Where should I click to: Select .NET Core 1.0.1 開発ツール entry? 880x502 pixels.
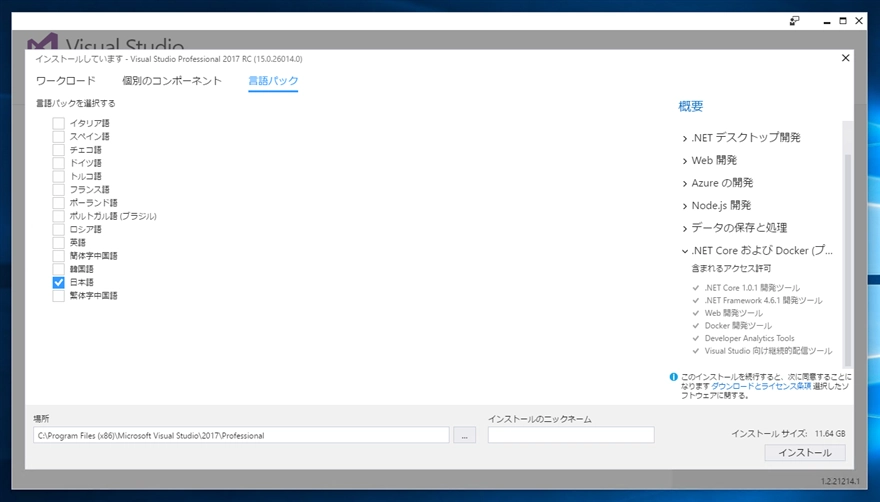752,287
